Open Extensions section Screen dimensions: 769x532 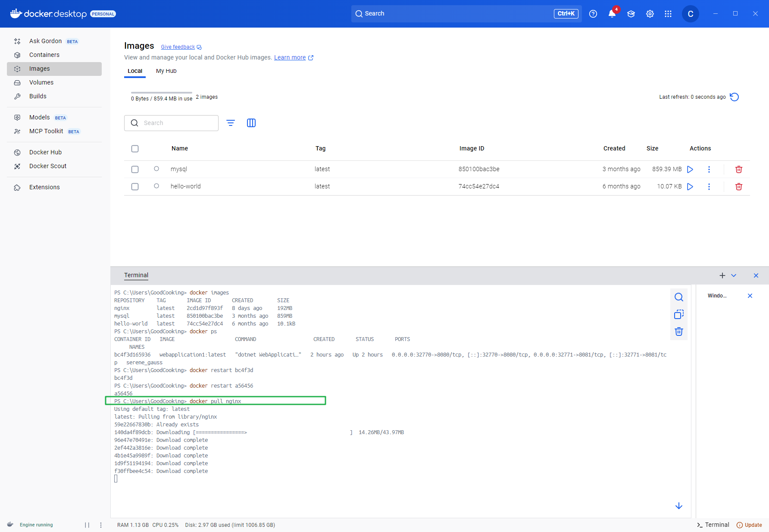click(54, 187)
